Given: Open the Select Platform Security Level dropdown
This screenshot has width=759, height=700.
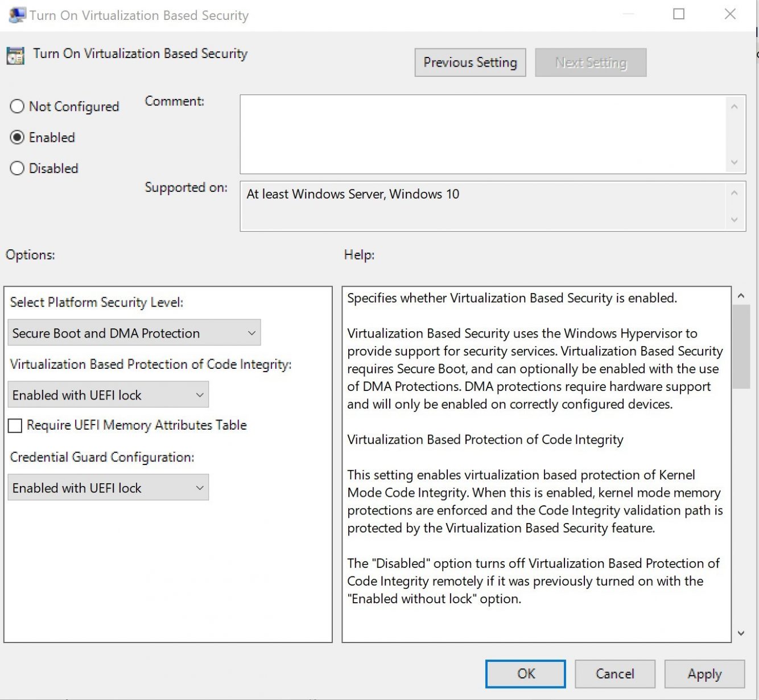Looking at the screenshot, I should (x=252, y=333).
